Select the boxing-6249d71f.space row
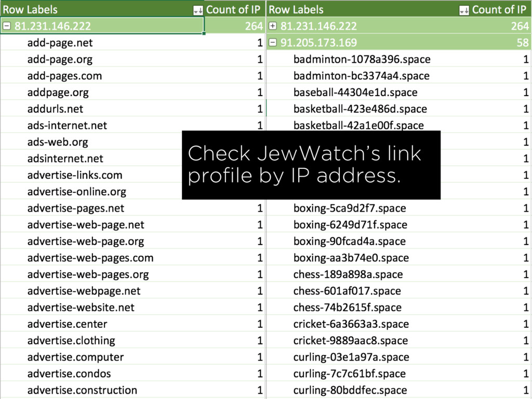This screenshot has height=399, width=532. (x=398, y=224)
